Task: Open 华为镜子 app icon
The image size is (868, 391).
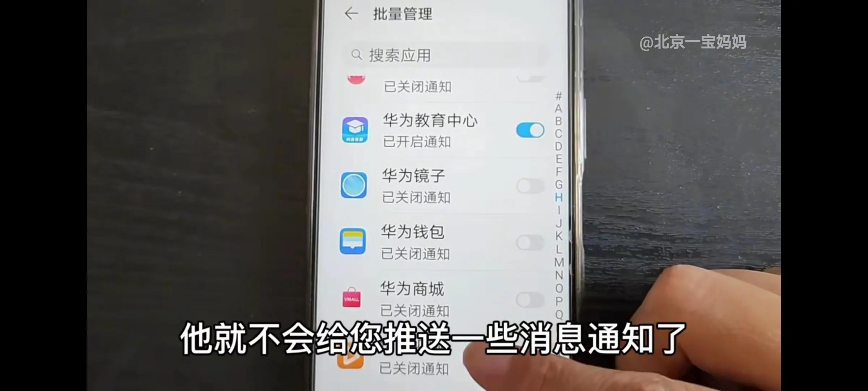Action: click(353, 185)
